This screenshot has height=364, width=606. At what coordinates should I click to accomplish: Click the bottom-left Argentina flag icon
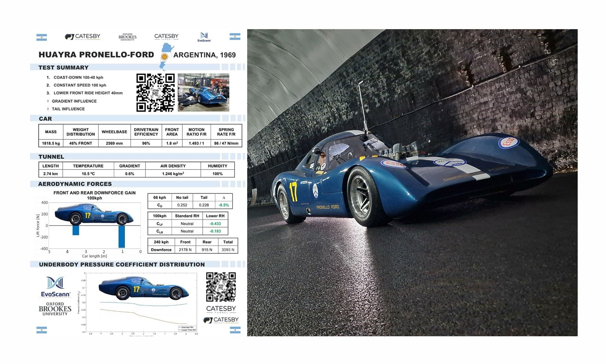42,330
